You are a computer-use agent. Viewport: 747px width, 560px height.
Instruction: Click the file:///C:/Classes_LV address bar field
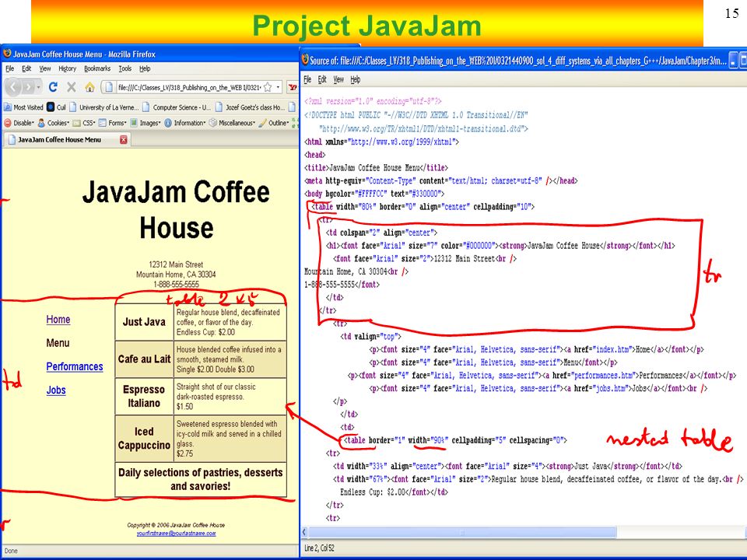click(188, 87)
